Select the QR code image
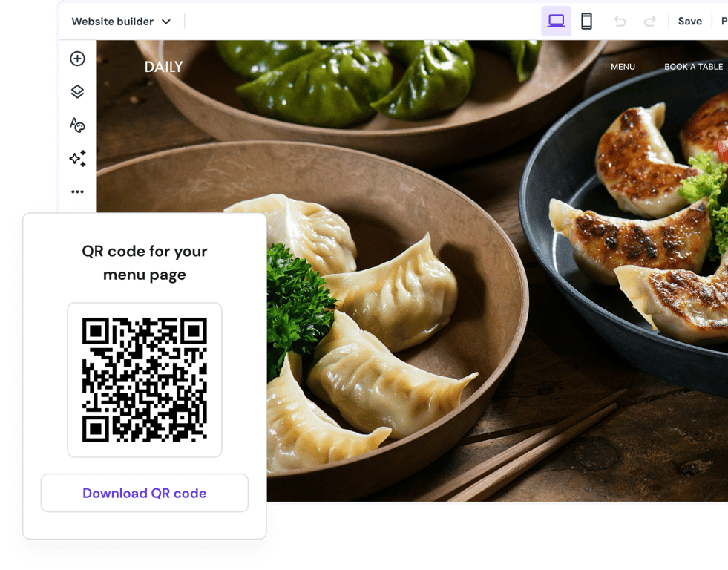The width and height of the screenshot is (728, 570). [144, 379]
